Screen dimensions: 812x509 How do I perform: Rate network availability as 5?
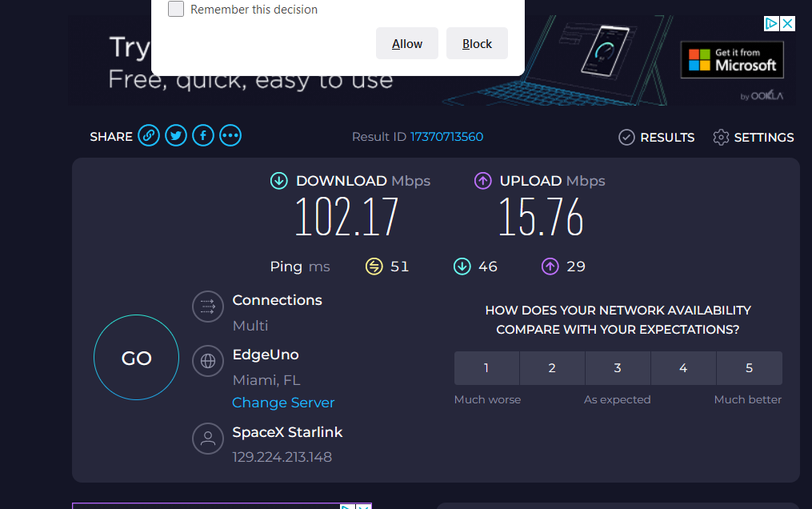coord(750,368)
